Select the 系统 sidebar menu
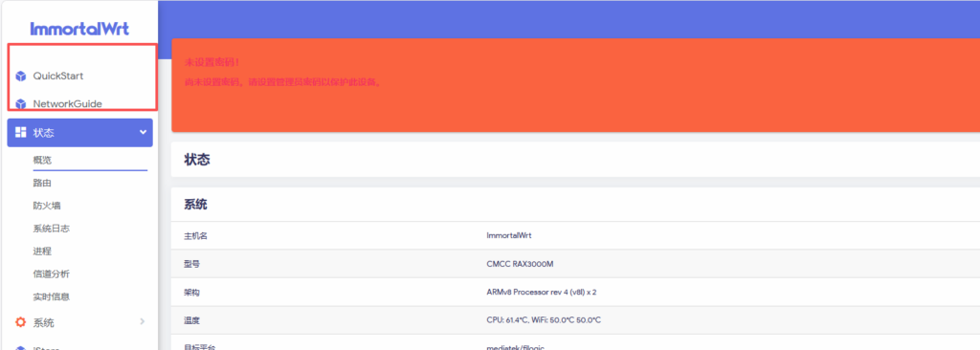 coord(79,322)
